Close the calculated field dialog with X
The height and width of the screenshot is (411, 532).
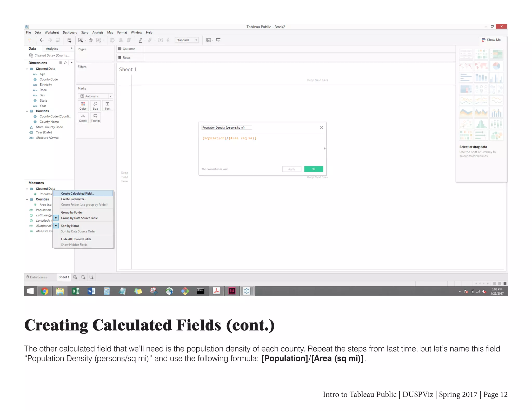coord(321,127)
